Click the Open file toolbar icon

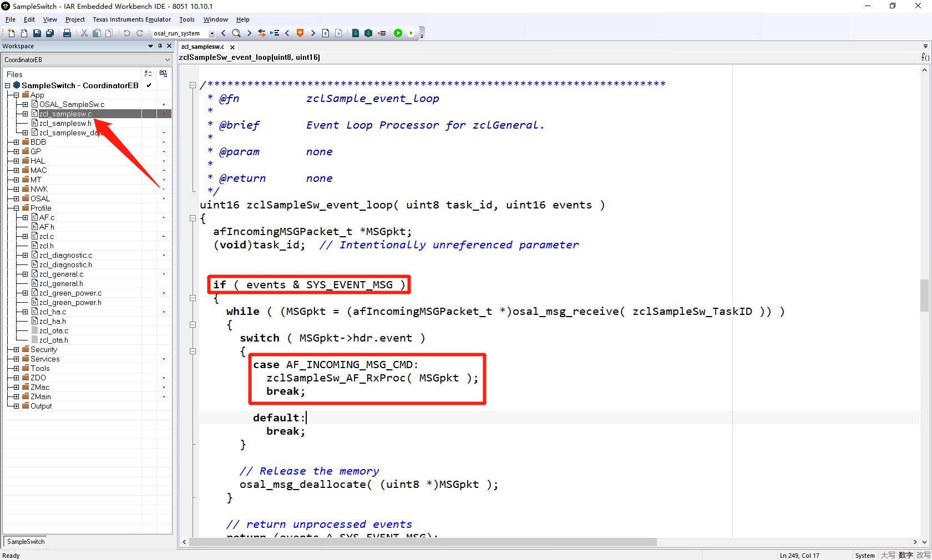[x=24, y=33]
